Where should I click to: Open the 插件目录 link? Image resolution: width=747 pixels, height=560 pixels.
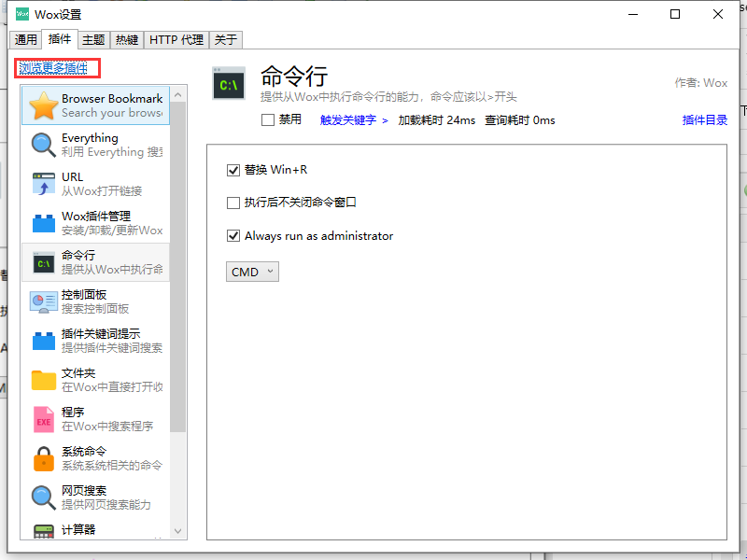(704, 119)
